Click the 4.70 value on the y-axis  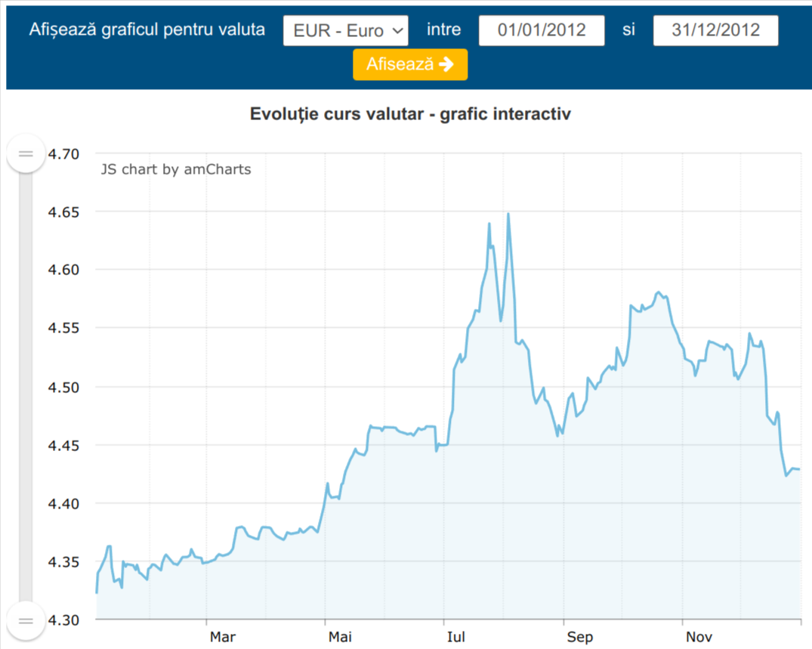[x=63, y=154]
